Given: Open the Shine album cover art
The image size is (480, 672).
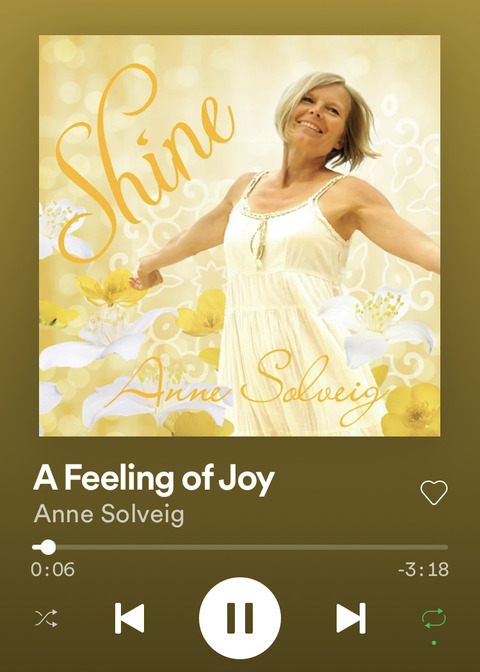Looking at the screenshot, I should coord(240,236).
